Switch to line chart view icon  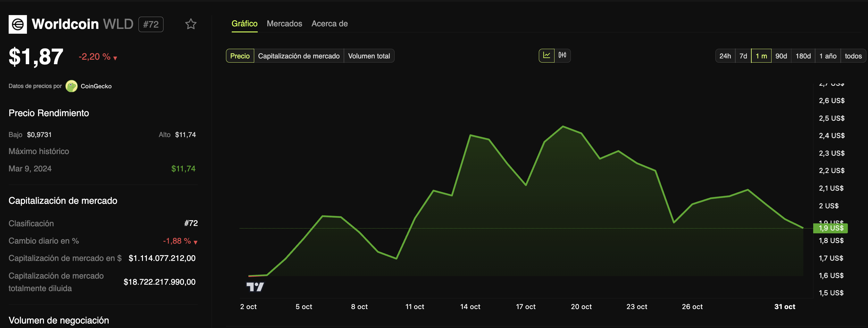click(x=547, y=55)
